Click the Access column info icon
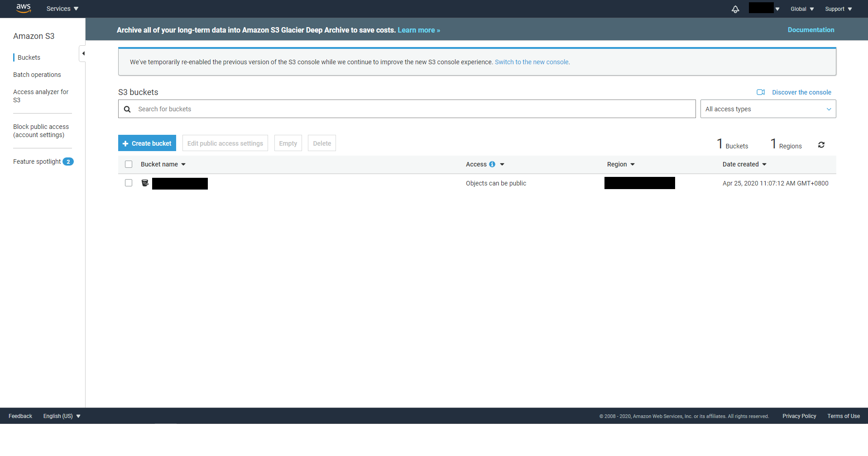 492,164
